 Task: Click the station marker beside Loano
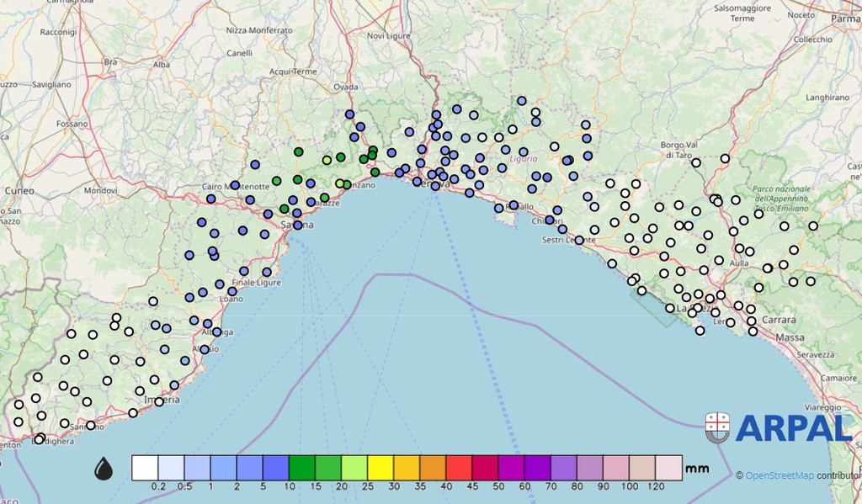[x=232, y=291]
